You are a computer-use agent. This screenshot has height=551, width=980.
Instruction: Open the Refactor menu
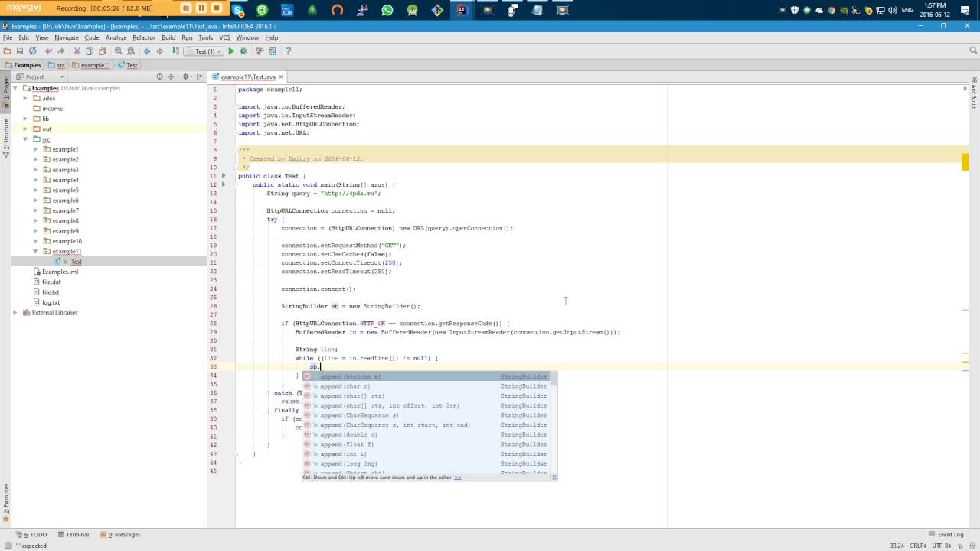144,37
